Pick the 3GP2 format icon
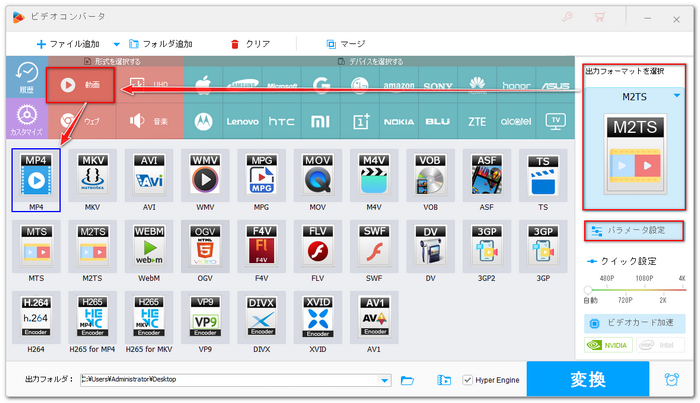This screenshot has width=700, height=403. (x=487, y=248)
